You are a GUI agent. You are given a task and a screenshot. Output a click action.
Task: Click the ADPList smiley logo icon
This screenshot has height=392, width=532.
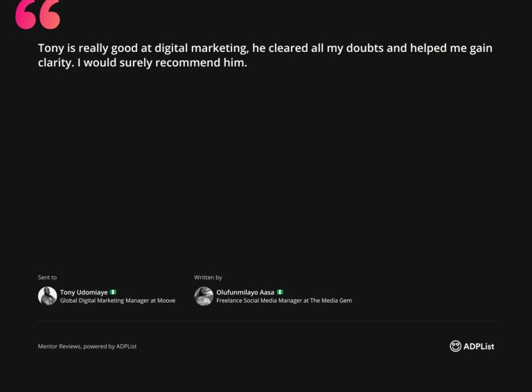[455, 346]
